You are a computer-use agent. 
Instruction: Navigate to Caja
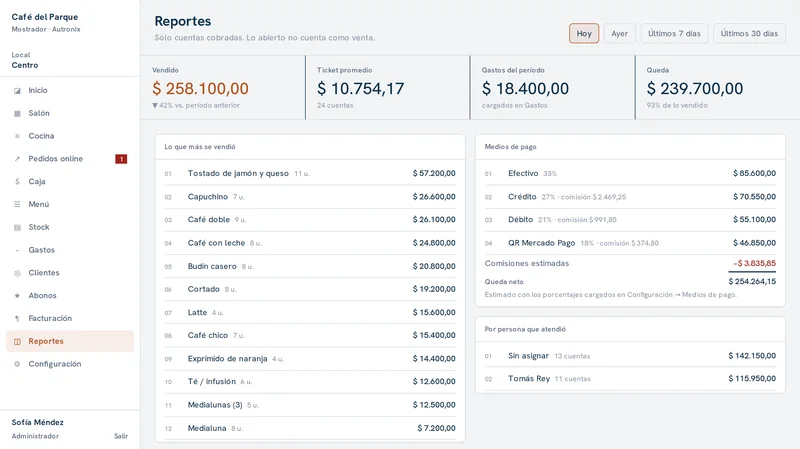[x=70, y=182]
